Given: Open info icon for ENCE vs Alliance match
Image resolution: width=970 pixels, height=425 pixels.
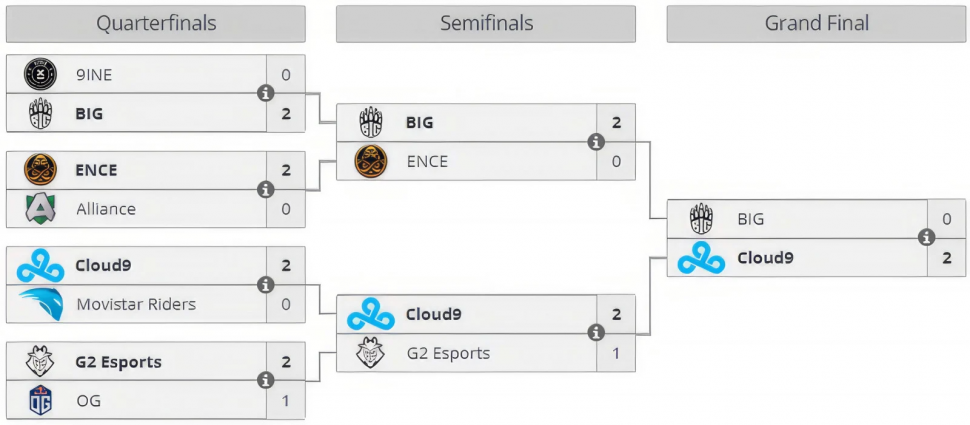Looking at the screenshot, I should point(266,189).
